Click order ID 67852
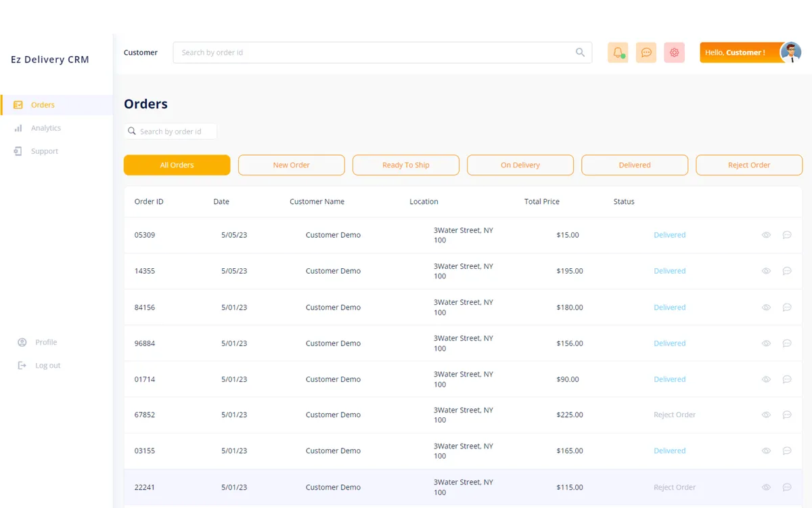812x508 pixels. pyautogui.click(x=145, y=415)
